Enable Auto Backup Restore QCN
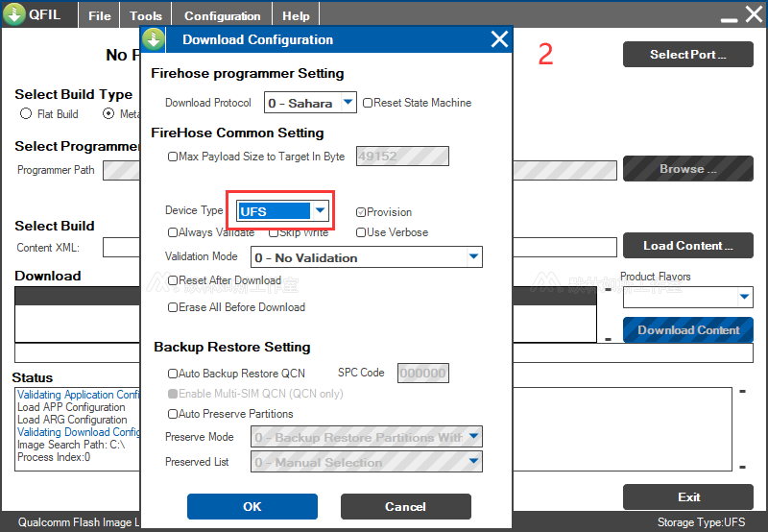The width and height of the screenshot is (768, 532). pos(173,374)
